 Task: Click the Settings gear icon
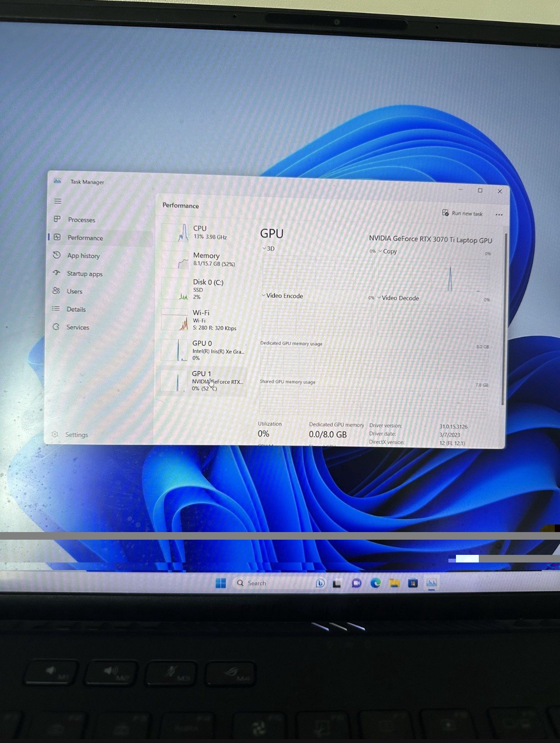coord(55,434)
